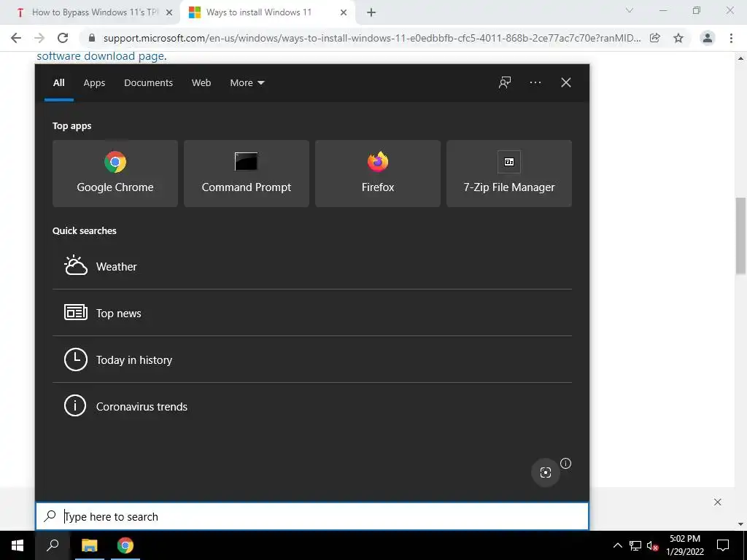
Task: Close the How to Bypass tab
Action: (169, 13)
